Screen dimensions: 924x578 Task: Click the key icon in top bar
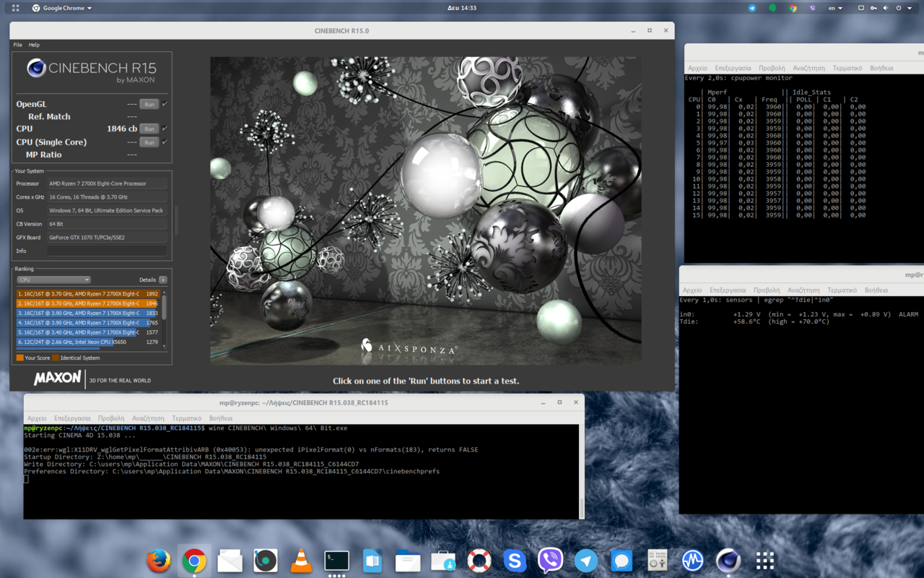(874, 8)
